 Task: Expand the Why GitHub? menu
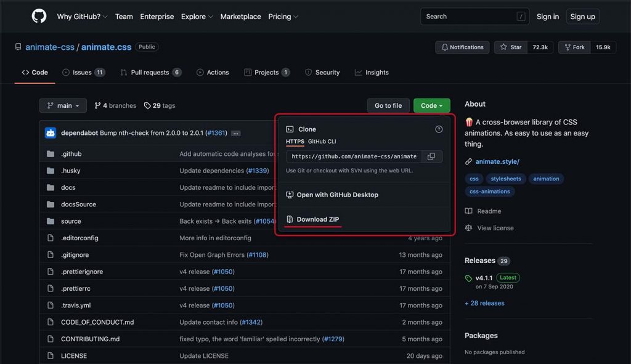(x=82, y=17)
